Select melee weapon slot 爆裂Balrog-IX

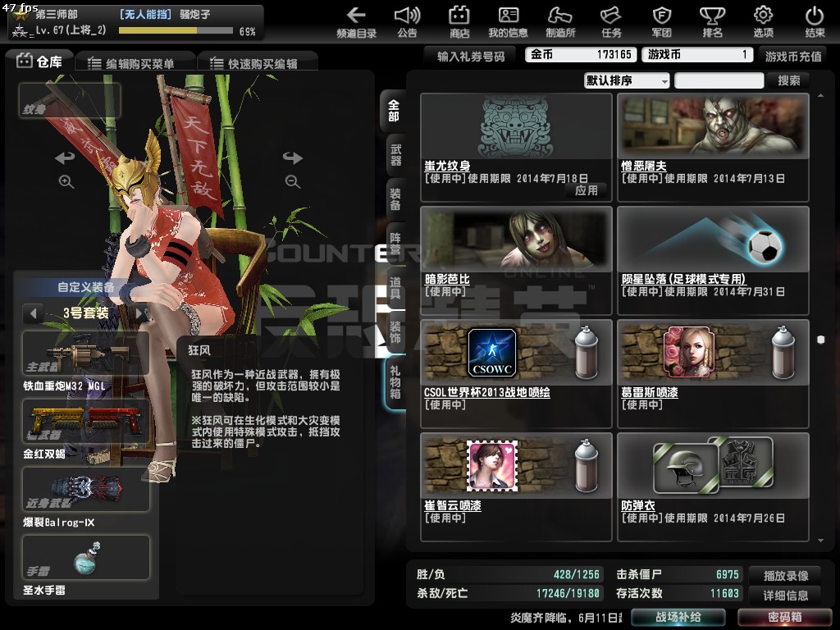(85, 489)
